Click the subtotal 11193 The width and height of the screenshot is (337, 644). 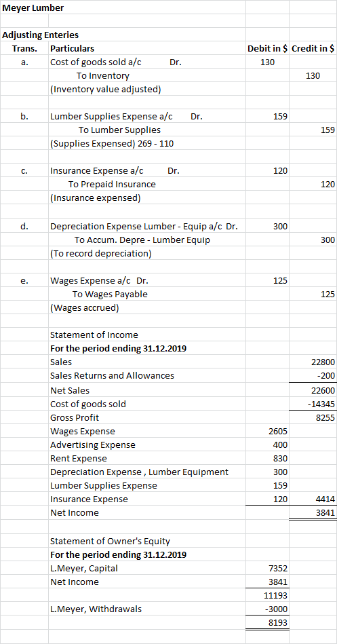tap(275, 596)
